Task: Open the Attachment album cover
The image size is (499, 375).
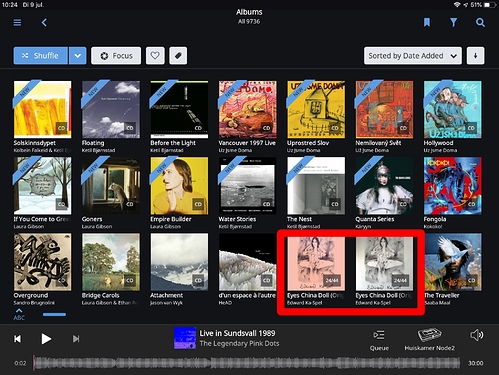Action: (179, 262)
